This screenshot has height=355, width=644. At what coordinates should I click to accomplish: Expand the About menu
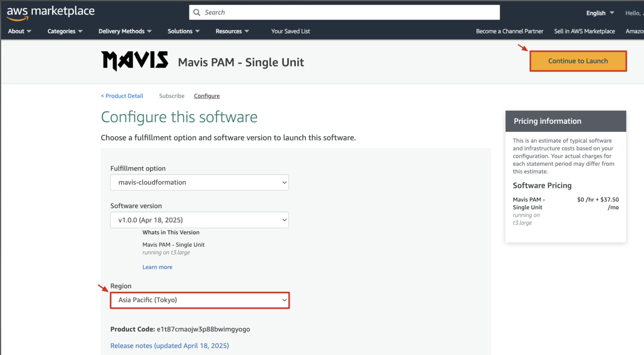pyautogui.click(x=19, y=31)
